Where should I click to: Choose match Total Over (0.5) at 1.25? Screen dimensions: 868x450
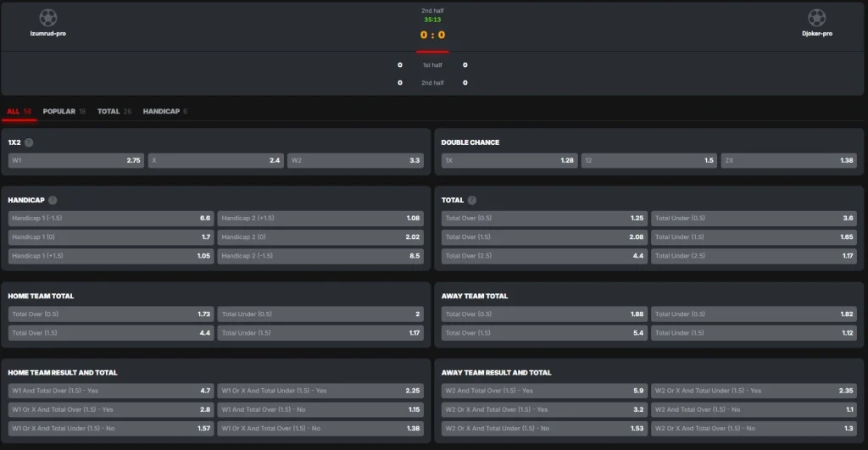pyautogui.click(x=544, y=218)
